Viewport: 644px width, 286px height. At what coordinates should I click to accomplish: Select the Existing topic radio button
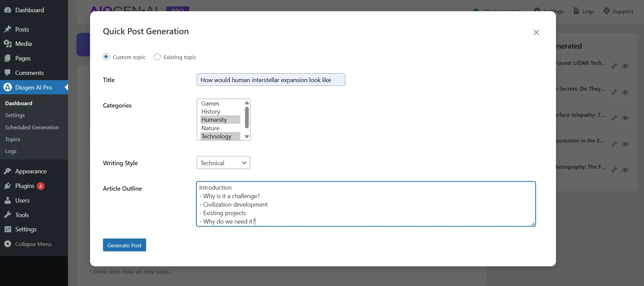(x=157, y=57)
